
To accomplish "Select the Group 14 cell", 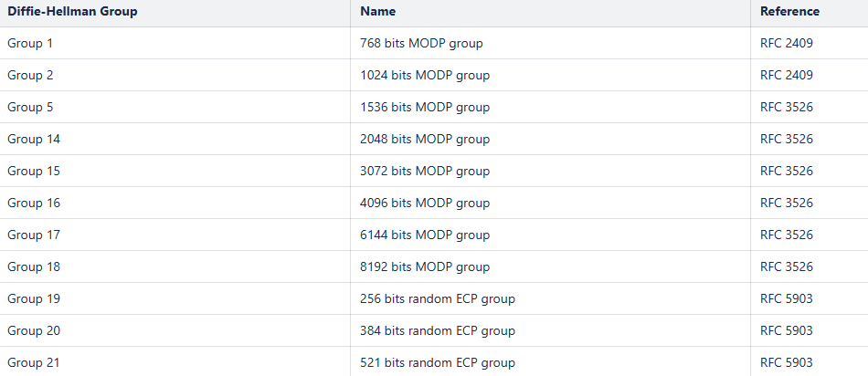I will tap(34, 139).
